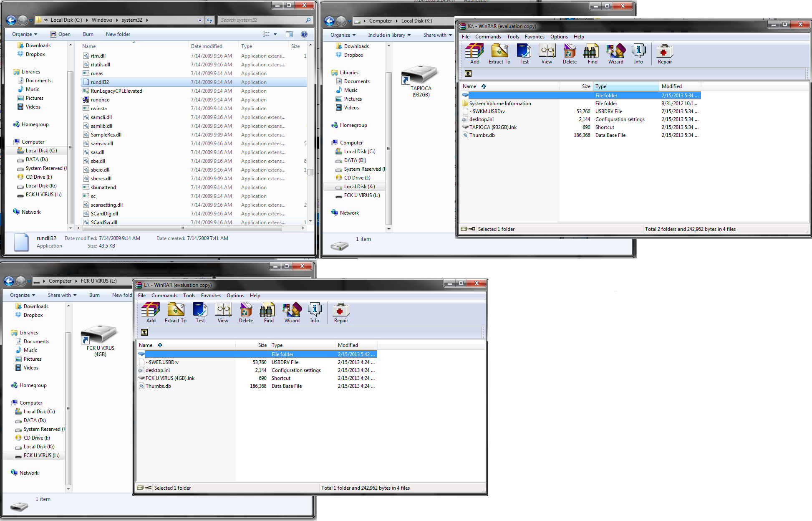Screen dimensions: 812x521
Task: Click New folder button in system32 window
Action: click(x=118, y=34)
